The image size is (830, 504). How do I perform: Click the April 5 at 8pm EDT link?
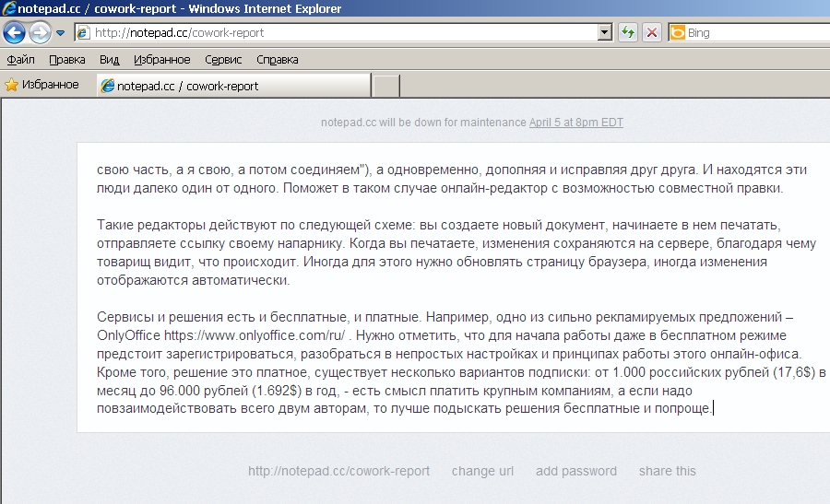pos(575,123)
